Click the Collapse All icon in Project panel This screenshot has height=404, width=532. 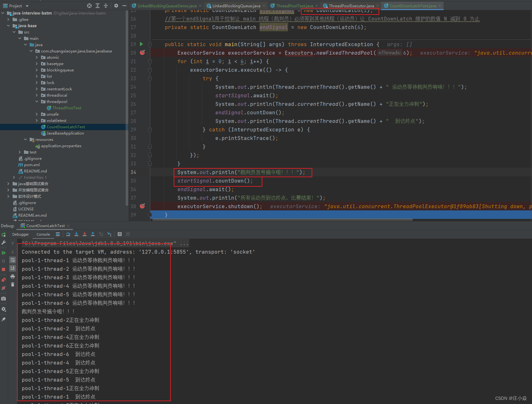[106, 6]
